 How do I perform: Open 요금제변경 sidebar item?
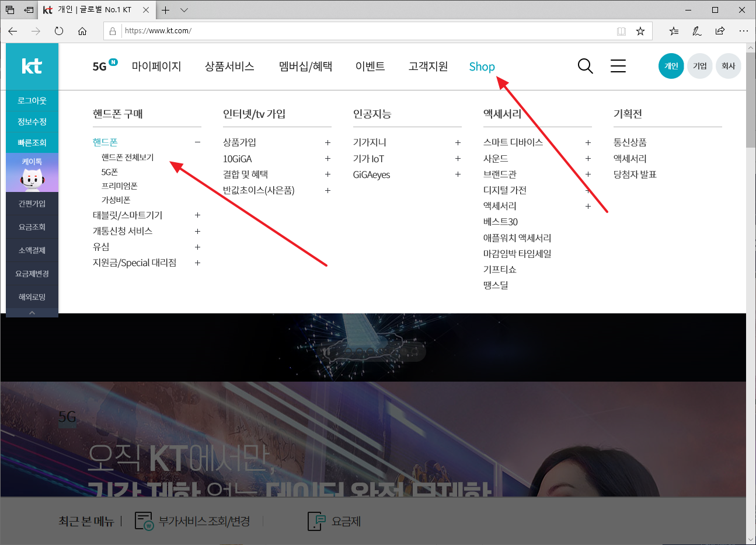coord(32,274)
